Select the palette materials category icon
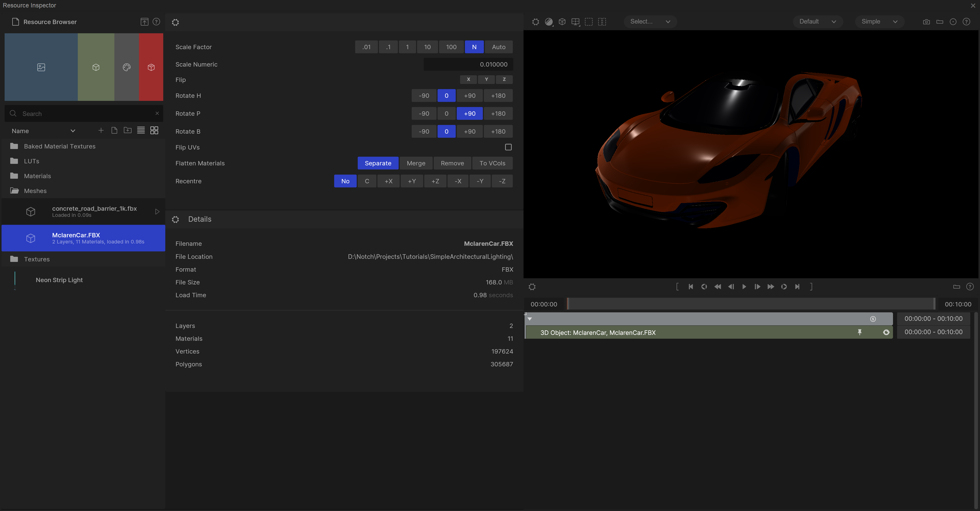Viewport: 980px width, 511px height. coord(126,67)
